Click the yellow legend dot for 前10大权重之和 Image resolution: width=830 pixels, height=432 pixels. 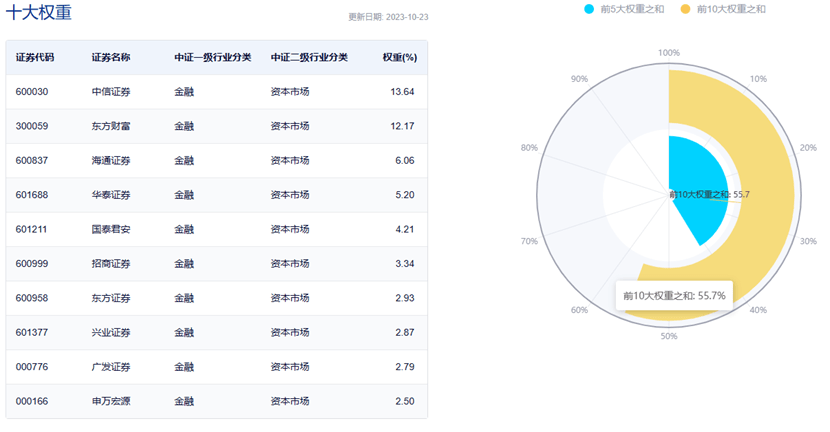(685, 9)
